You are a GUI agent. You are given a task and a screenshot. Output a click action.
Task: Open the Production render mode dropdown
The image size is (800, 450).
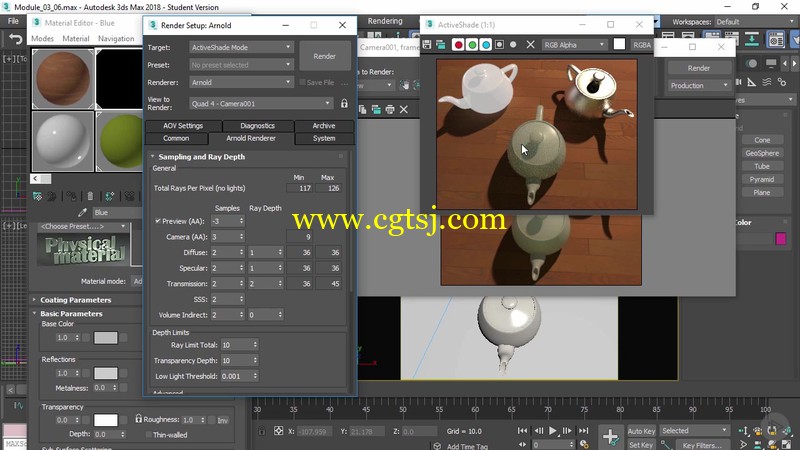(x=698, y=86)
